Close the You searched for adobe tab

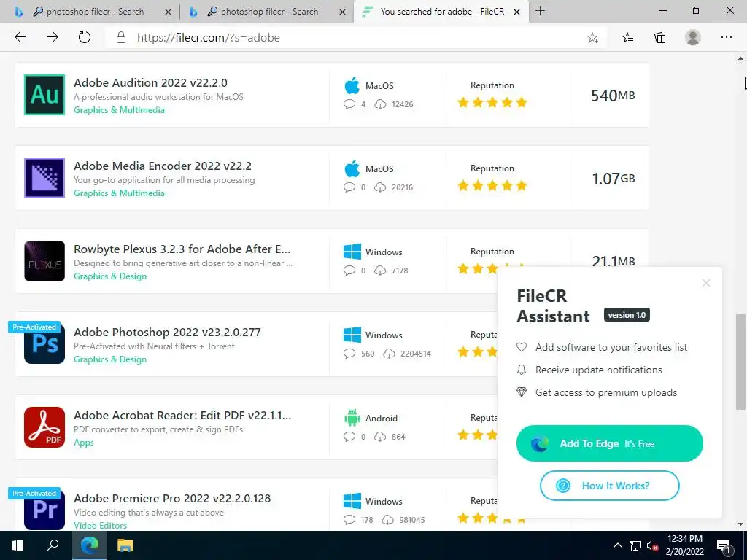click(516, 12)
